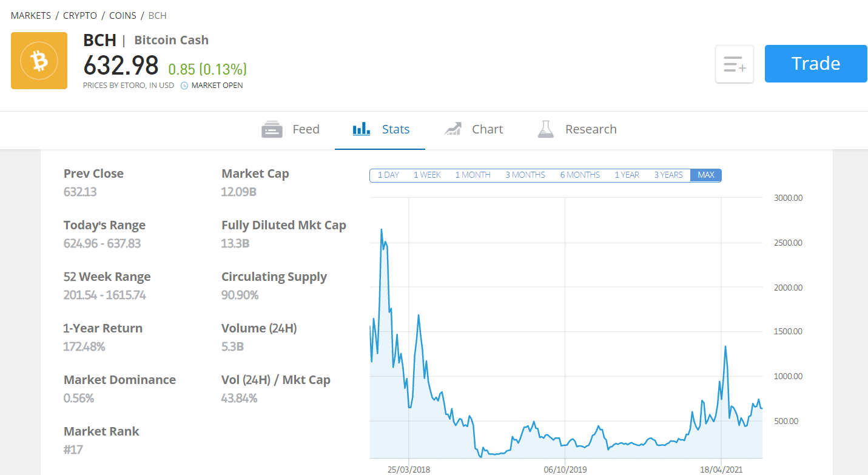The height and width of the screenshot is (475, 868).
Task: Click Today's Range value 624.96 - 637.83
Action: tap(102, 244)
